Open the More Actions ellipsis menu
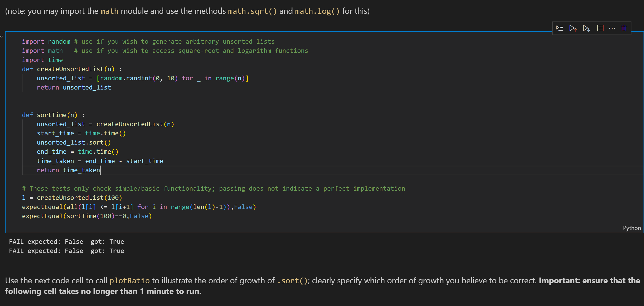The image size is (644, 306). (612, 28)
